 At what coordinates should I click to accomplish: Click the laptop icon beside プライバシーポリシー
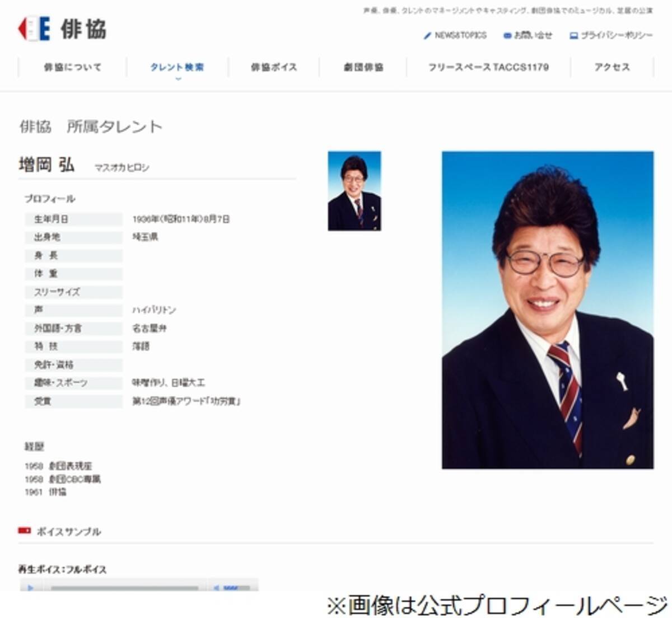(x=573, y=36)
